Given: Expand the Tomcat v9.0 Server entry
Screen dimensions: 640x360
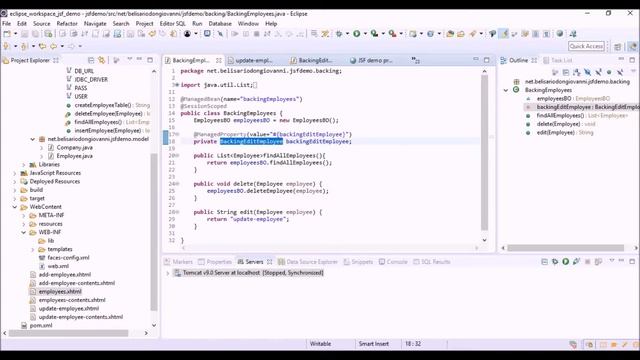Looking at the screenshot, I should (x=167, y=273).
